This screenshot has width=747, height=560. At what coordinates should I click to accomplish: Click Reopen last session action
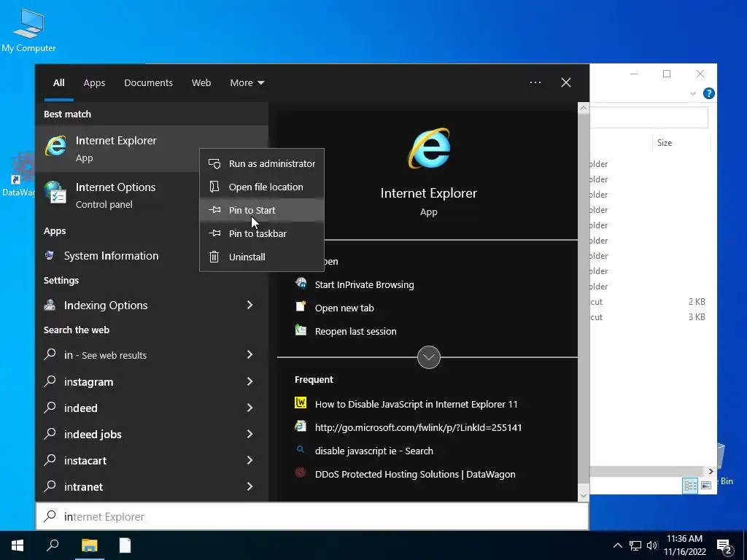(356, 332)
